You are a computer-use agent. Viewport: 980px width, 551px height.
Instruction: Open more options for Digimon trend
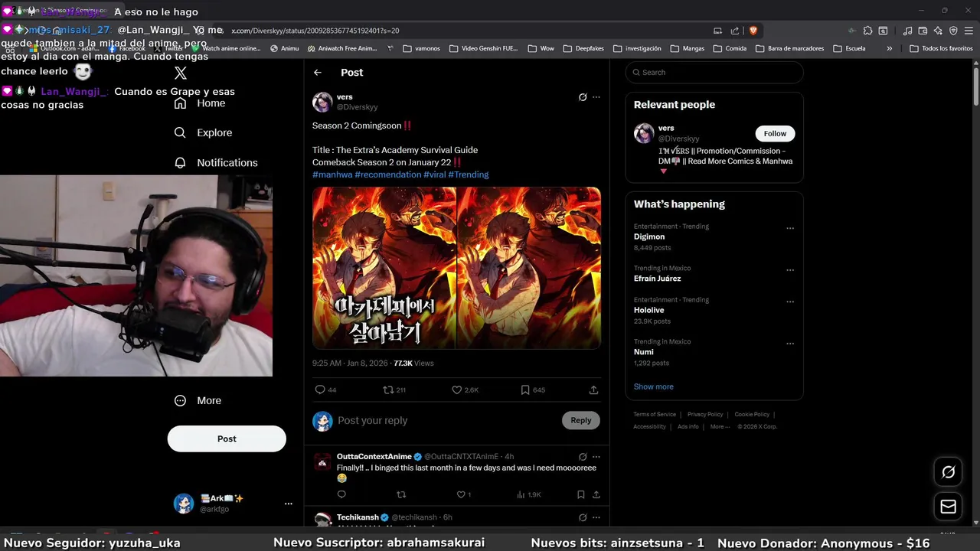790,228
